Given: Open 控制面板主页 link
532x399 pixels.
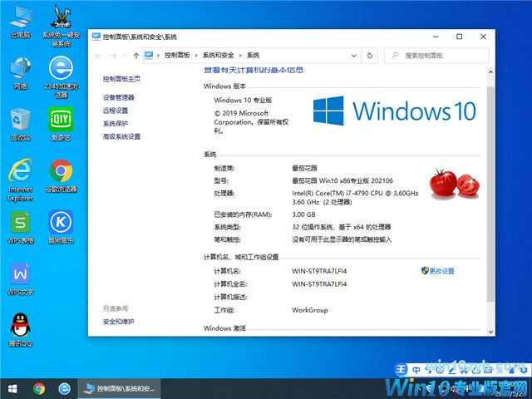Looking at the screenshot, I should tap(121, 79).
